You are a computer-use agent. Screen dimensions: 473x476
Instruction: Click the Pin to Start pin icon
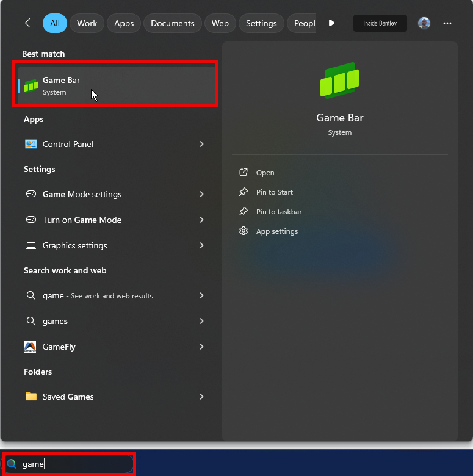(x=244, y=192)
